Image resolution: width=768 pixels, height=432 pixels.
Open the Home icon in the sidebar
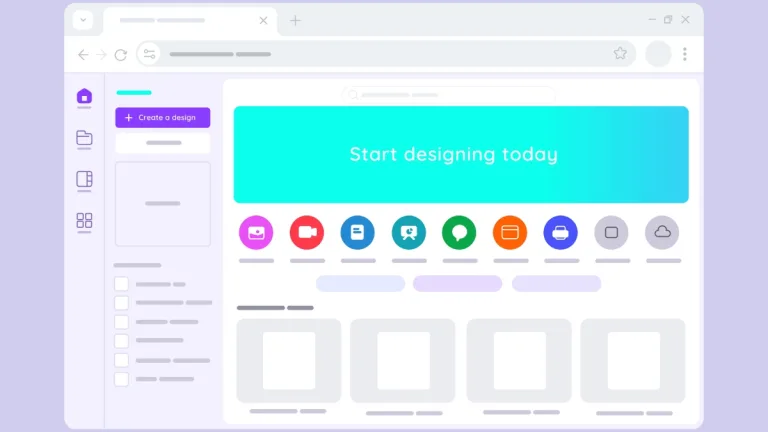pyautogui.click(x=84, y=97)
